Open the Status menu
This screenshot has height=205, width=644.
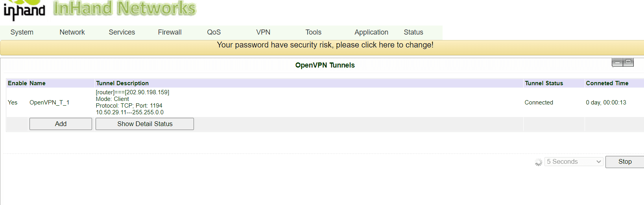413,32
